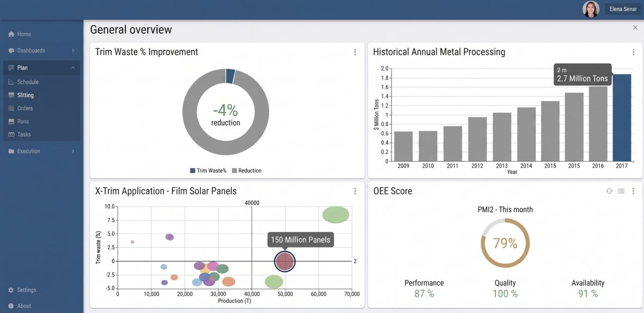Click the blue Trim Waste% donut segment

click(x=230, y=76)
